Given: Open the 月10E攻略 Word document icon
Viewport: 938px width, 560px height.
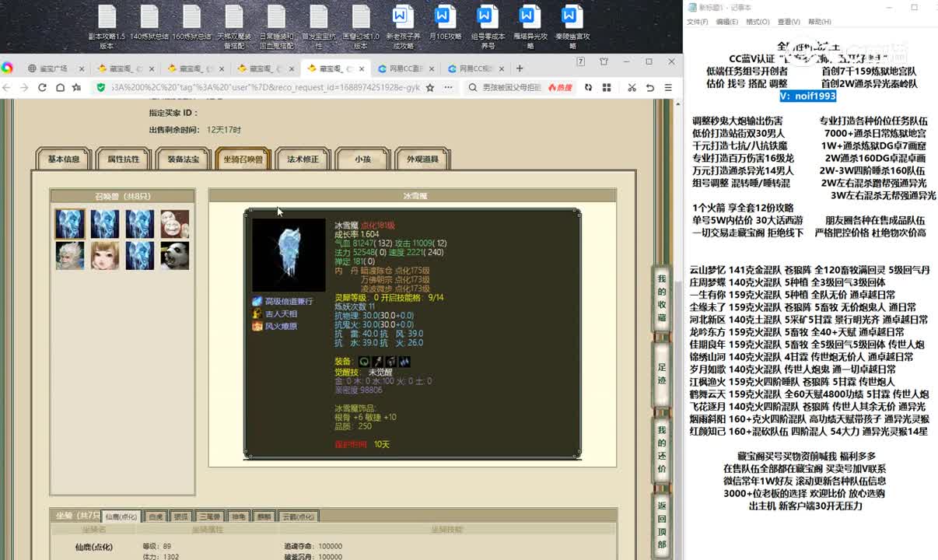Looking at the screenshot, I should coord(444,23).
